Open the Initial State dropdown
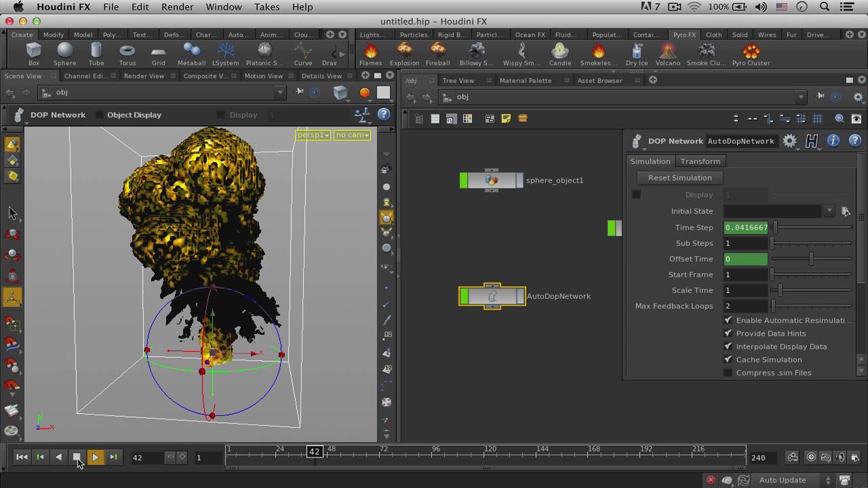This screenshot has width=868, height=488. [829, 211]
